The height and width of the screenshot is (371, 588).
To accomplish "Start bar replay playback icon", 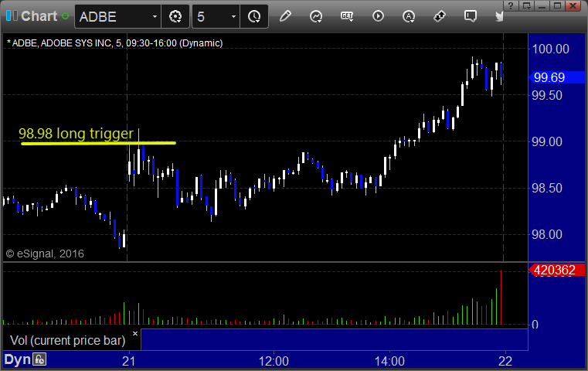I will [x=378, y=16].
